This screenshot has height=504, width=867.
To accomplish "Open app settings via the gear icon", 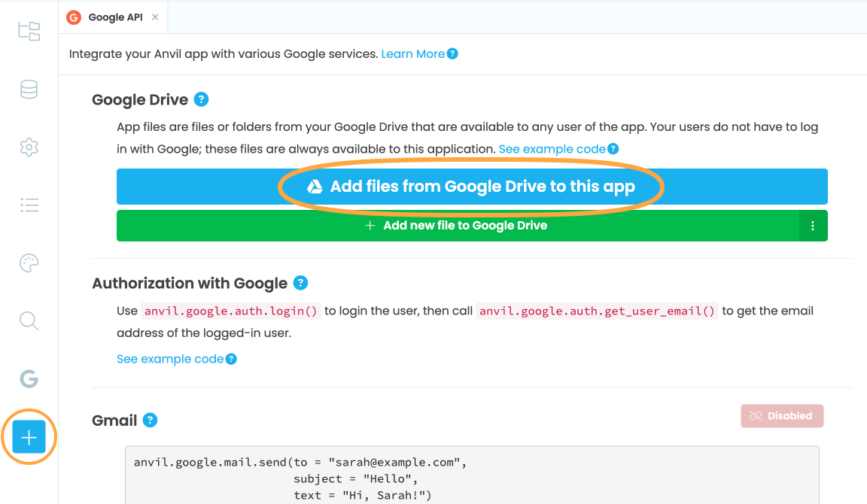I will point(29,147).
